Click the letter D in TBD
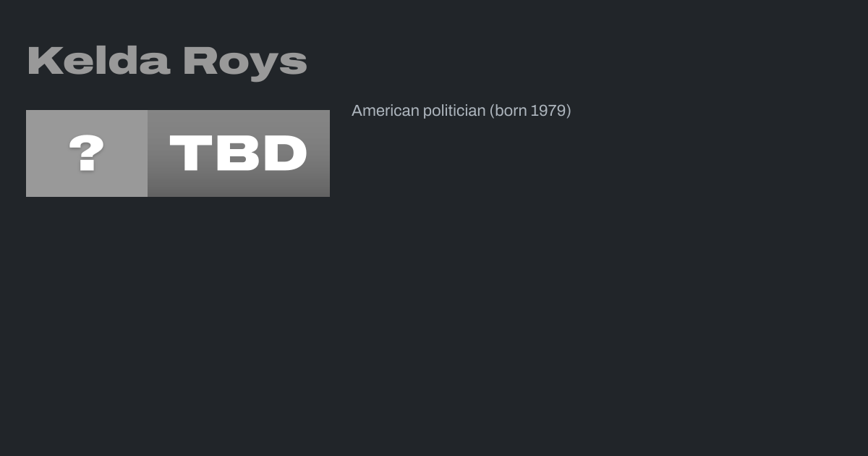This screenshot has height=456, width=868. pyautogui.click(x=285, y=153)
